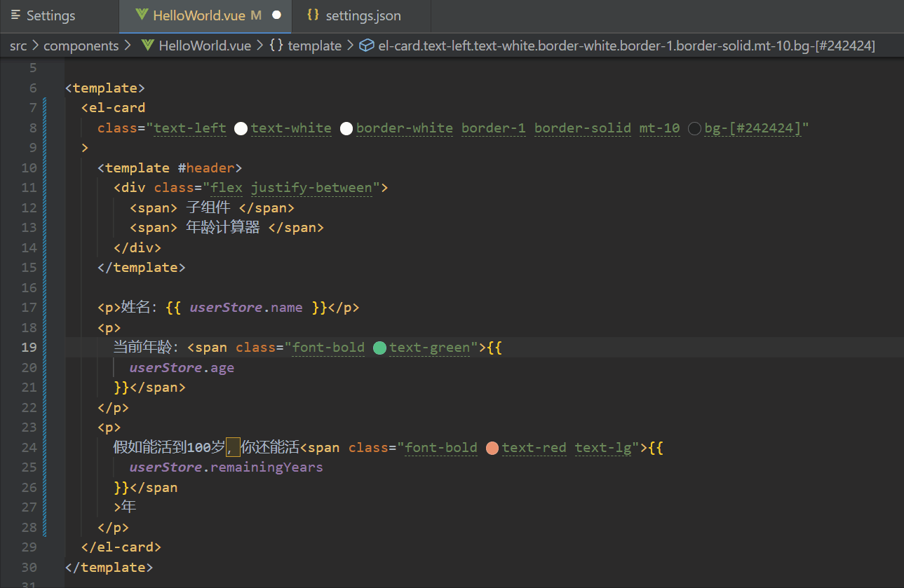The height and width of the screenshot is (588, 904).
Task: Open the el-card breadcrumb symbol
Action: pyautogui.click(x=626, y=46)
